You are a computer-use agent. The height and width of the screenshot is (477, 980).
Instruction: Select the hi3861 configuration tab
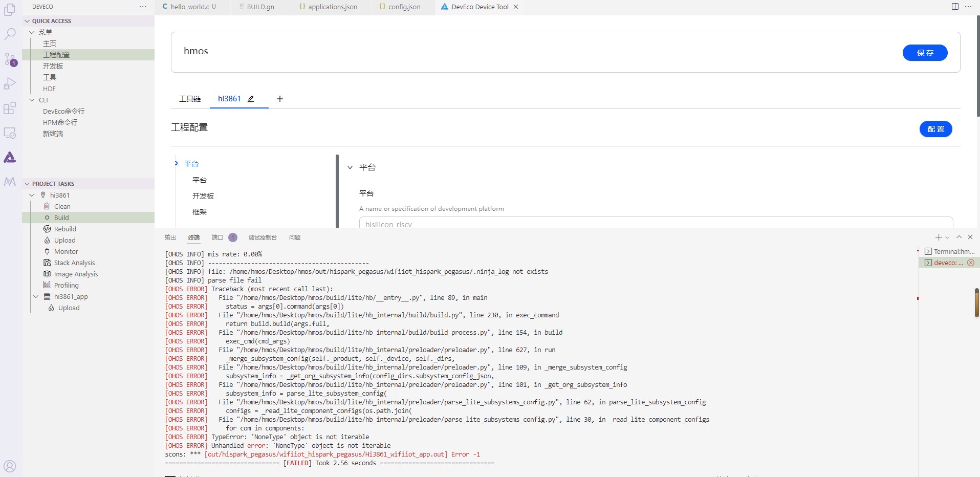coord(229,99)
